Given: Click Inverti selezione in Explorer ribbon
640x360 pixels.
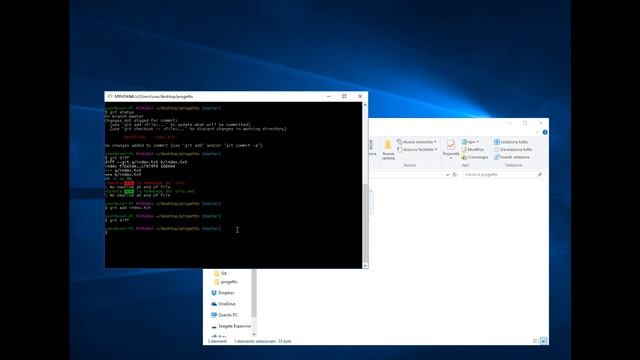Looking at the screenshot, I should (x=512, y=157).
